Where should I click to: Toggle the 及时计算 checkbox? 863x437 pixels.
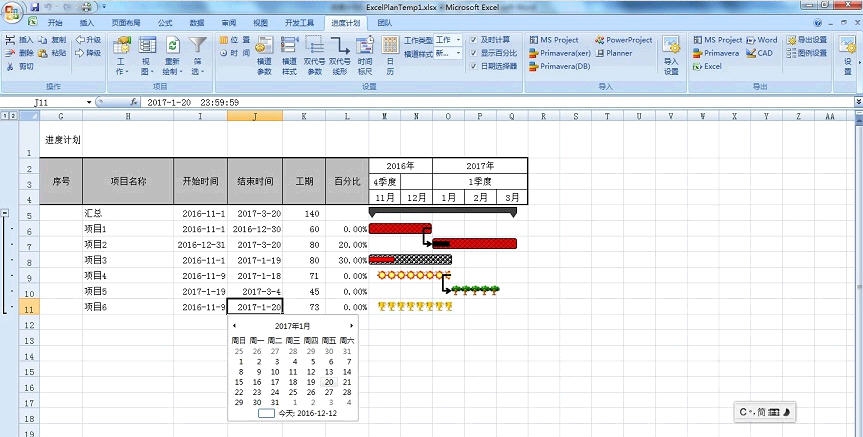(473, 40)
